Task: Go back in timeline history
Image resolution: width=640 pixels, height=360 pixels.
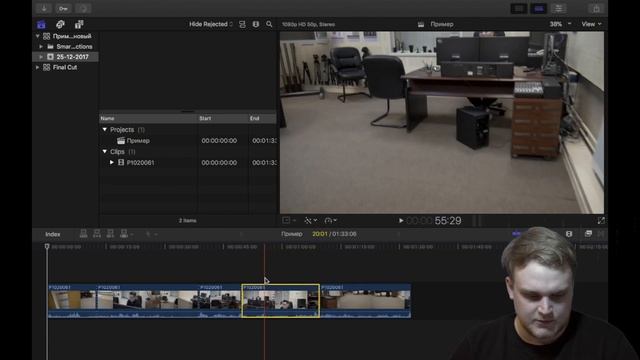Action: [241, 234]
